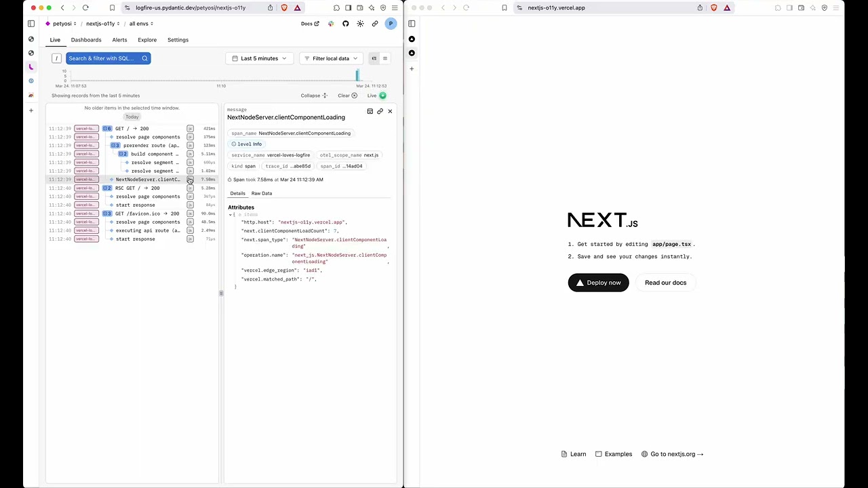868x488 pixels.
Task: Close the span details panel
Action: point(390,111)
